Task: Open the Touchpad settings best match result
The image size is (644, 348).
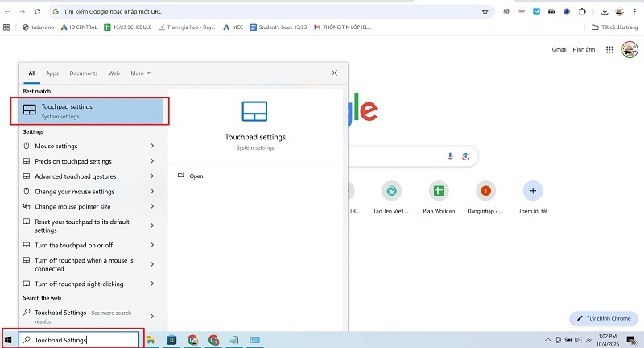Action: coord(91,111)
